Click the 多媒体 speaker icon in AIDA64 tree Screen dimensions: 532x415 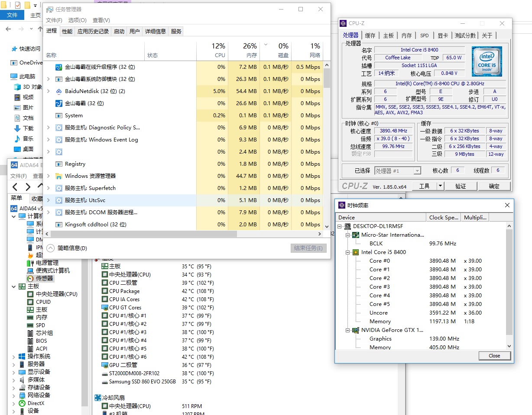tap(22, 380)
